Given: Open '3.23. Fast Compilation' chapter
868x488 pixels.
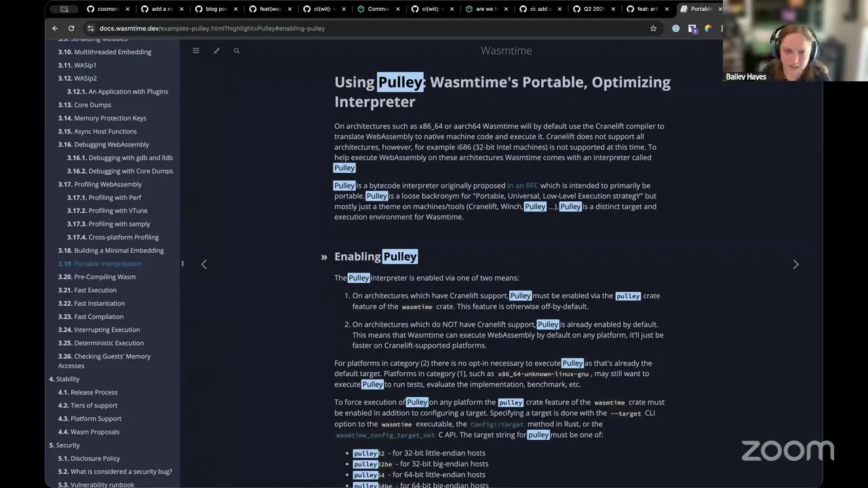Looking at the screenshot, I should [90, 317].
